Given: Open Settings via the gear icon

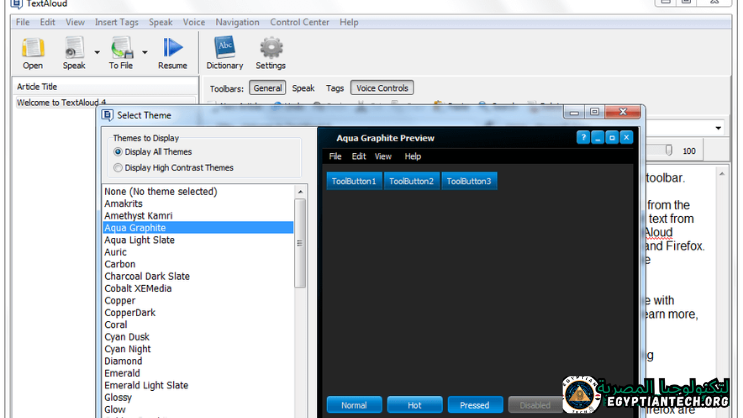Looking at the screenshot, I should pos(271,48).
